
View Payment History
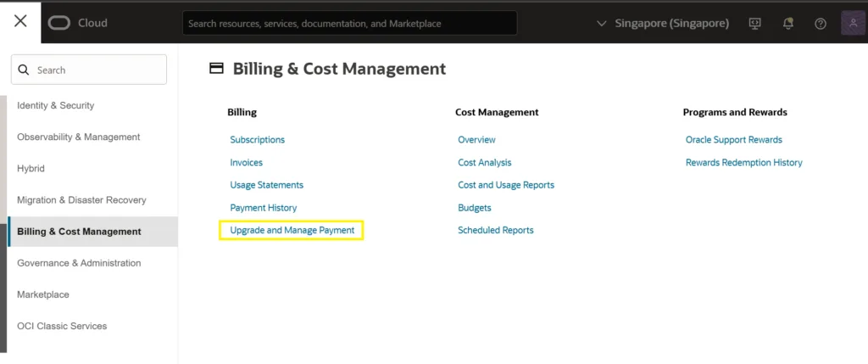[263, 207]
